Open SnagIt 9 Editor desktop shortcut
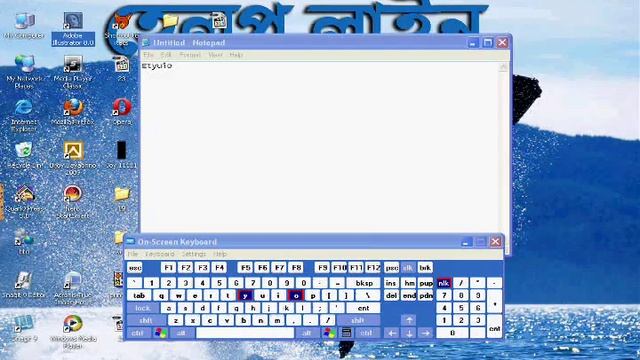The height and width of the screenshot is (360, 640). point(24,284)
